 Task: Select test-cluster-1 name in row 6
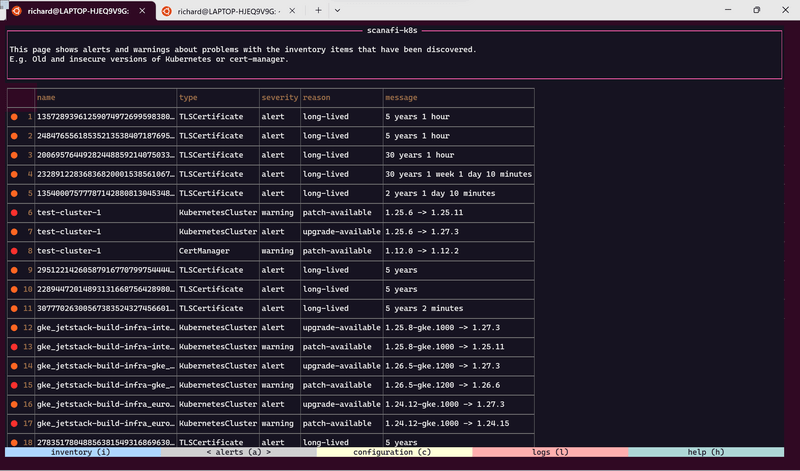click(69, 212)
